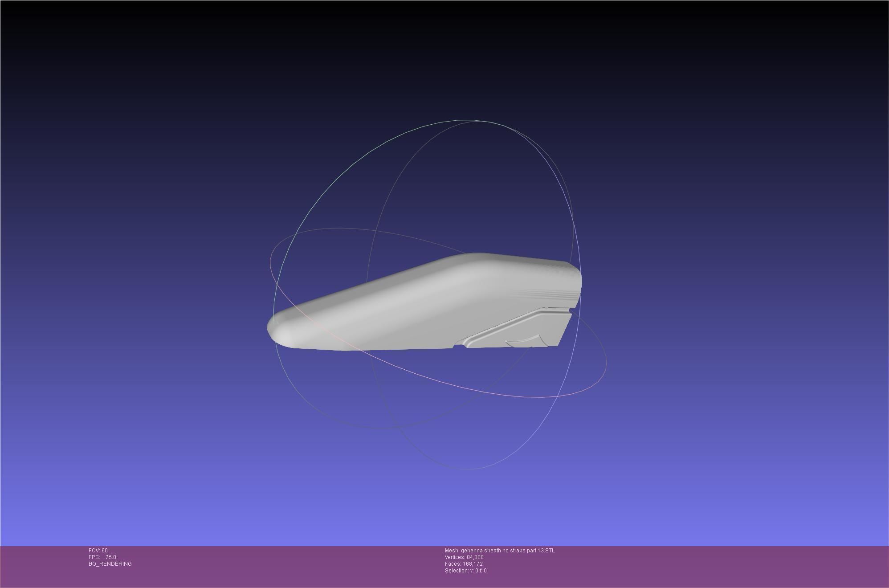This screenshot has height=588, width=889.
Task: Click the Faces: 168,172 entry
Action: [x=464, y=564]
